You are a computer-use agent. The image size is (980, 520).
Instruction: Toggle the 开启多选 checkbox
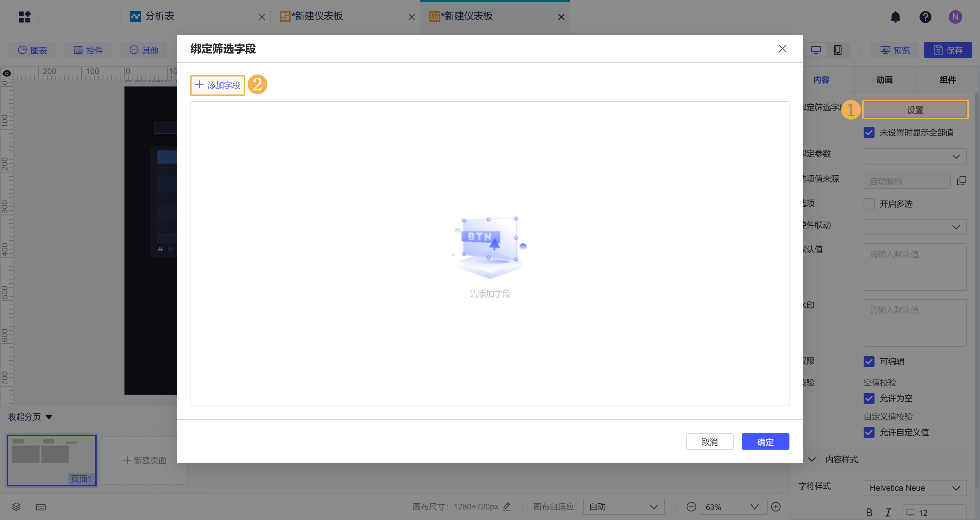tap(869, 204)
